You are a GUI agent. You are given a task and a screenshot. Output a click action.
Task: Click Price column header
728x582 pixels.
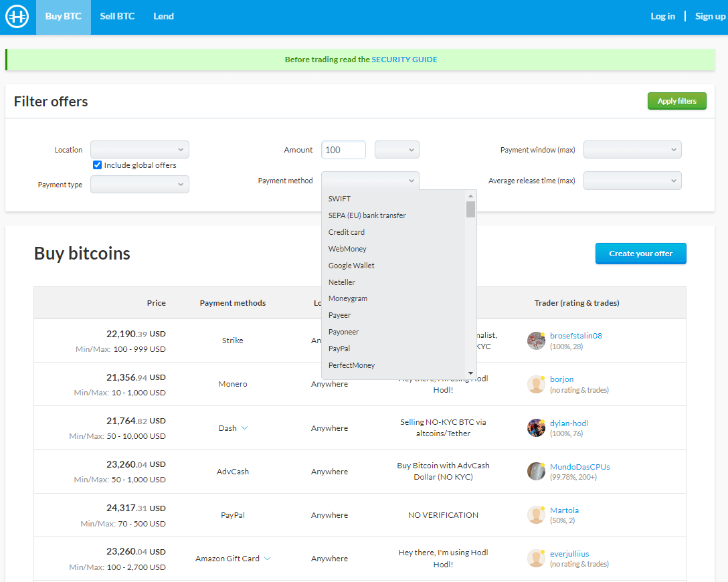156,302
